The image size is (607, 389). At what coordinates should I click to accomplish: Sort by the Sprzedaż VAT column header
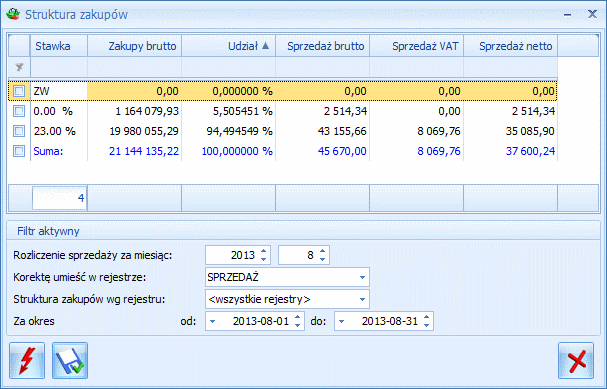point(417,46)
